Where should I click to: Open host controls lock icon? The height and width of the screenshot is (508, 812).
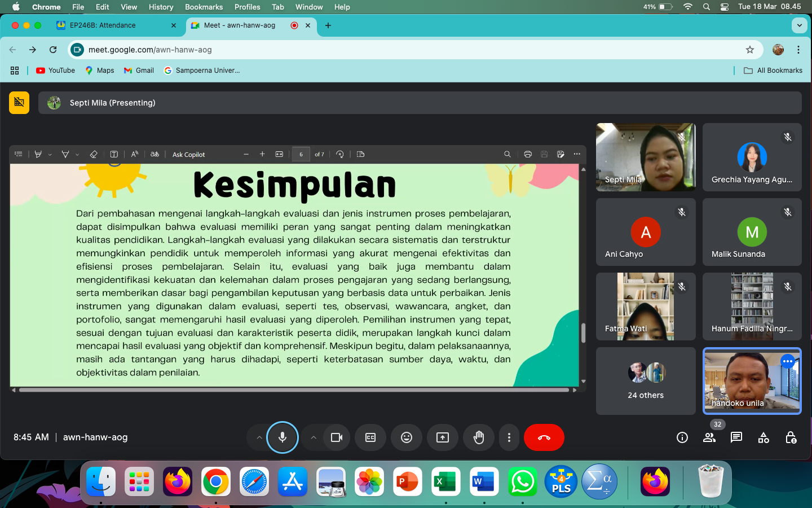791,437
